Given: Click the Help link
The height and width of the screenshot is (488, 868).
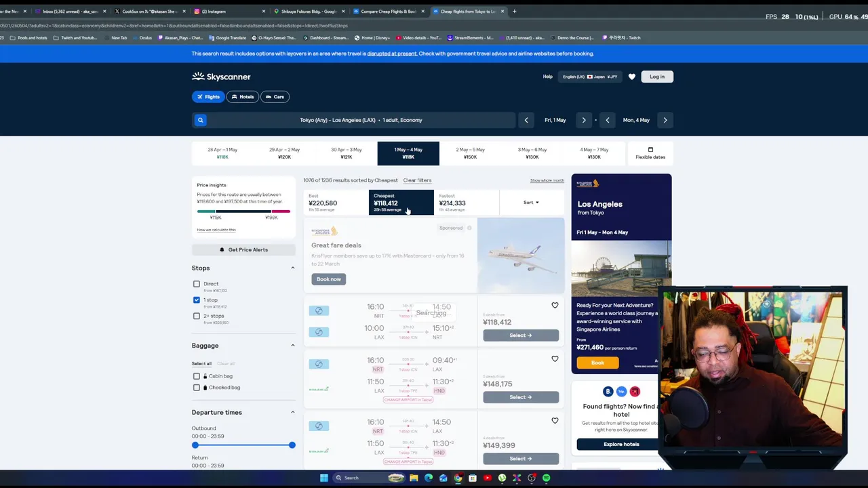Looking at the screenshot, I should pos(547,77).
